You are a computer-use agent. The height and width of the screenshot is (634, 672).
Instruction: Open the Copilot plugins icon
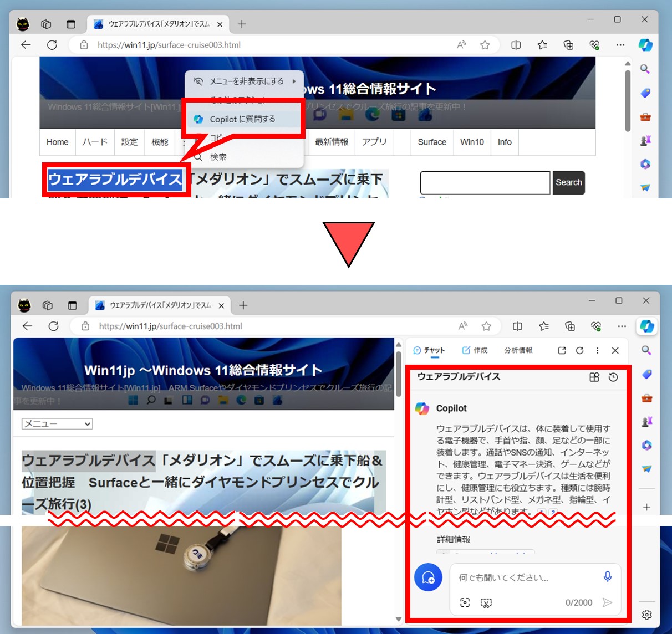[594, 377]
